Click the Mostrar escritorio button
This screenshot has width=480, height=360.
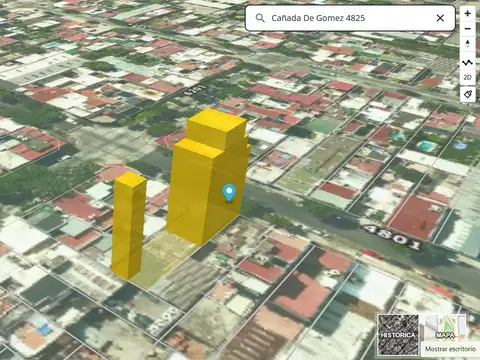pyautogui.click(x=450, y=349)
